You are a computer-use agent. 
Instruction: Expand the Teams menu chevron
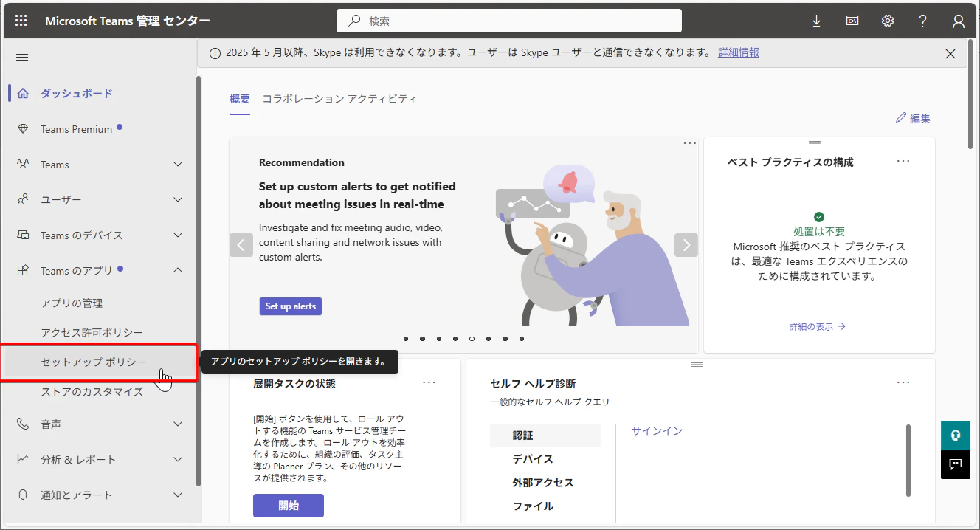[178, 164]
